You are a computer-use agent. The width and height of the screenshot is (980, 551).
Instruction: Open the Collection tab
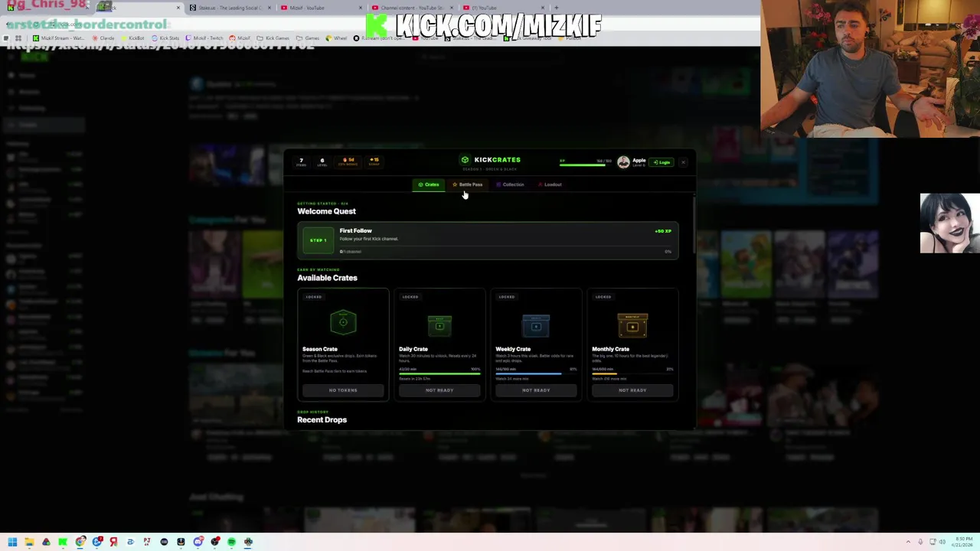(510, 184)
